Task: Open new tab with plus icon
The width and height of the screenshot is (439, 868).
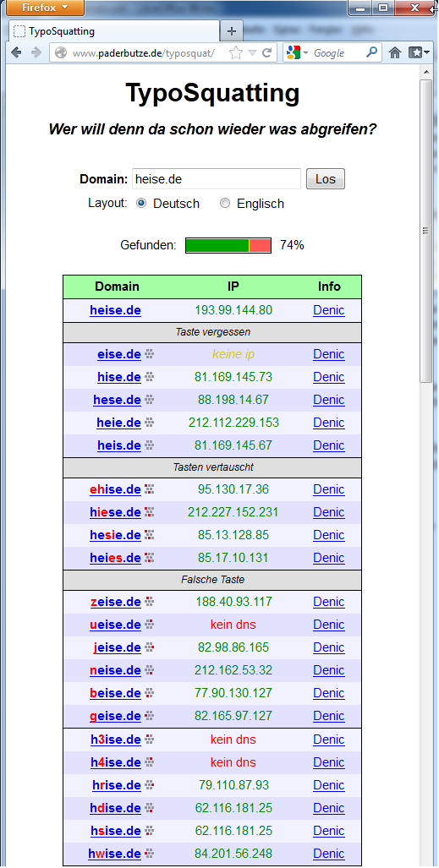Action: pyautogui.click(x=232, y=31)
